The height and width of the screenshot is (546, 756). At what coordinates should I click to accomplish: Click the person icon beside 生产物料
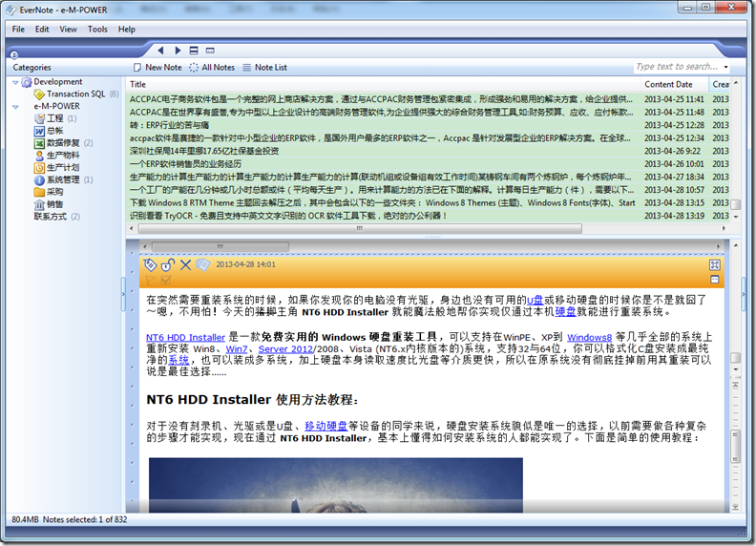point(39,156)
